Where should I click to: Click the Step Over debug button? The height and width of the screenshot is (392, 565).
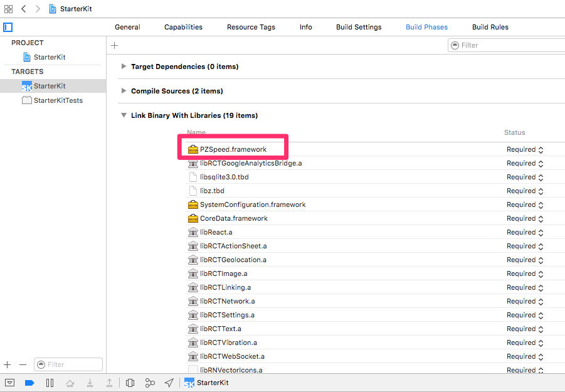tap(70, 383)
